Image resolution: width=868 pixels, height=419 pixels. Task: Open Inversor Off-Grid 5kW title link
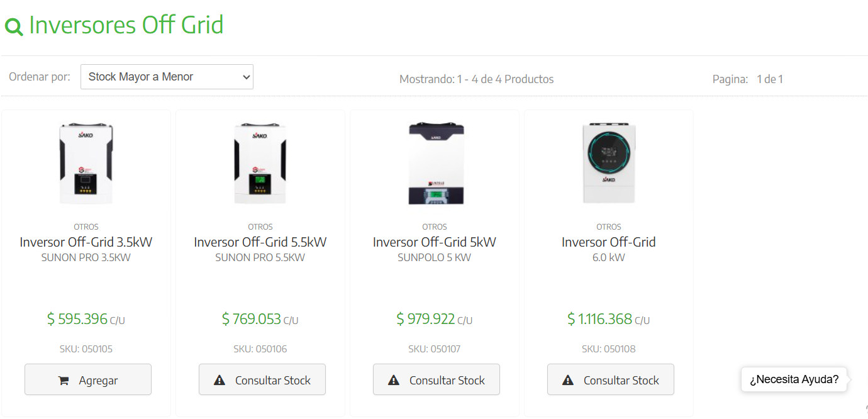435,242
